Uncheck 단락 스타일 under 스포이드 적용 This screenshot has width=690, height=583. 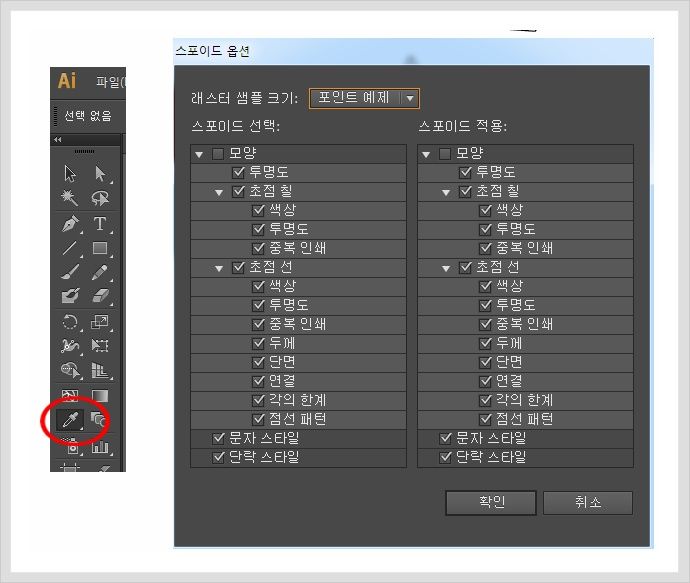point(445,457)
